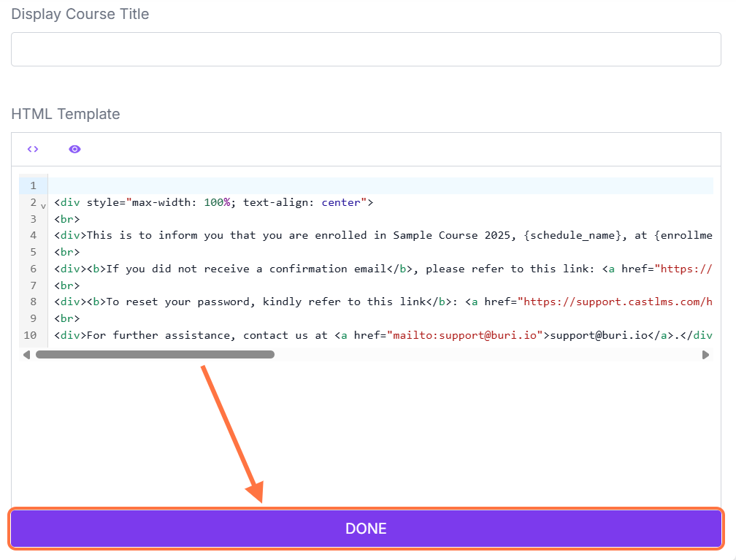
Task: Click the br tag on line 9
Action: click(66, 318)
